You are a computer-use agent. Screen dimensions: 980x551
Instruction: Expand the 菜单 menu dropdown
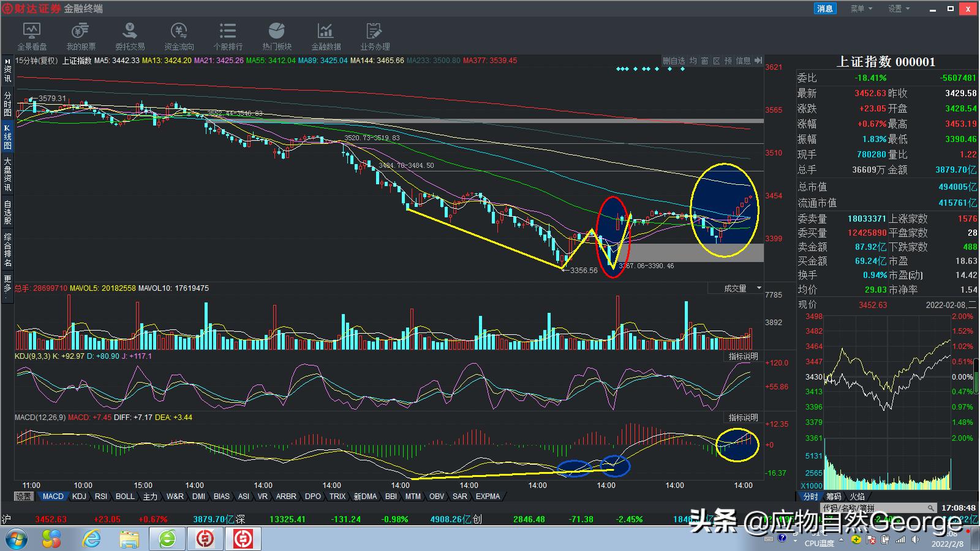(x=860, y=8)
